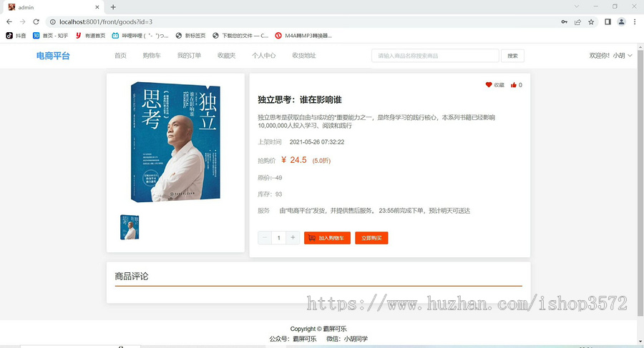The width and height of the screenshot is (644, 348).
Task: Expand the 欢迎你! 小胡 user dropdown
Action: click(x=610, y=56)
